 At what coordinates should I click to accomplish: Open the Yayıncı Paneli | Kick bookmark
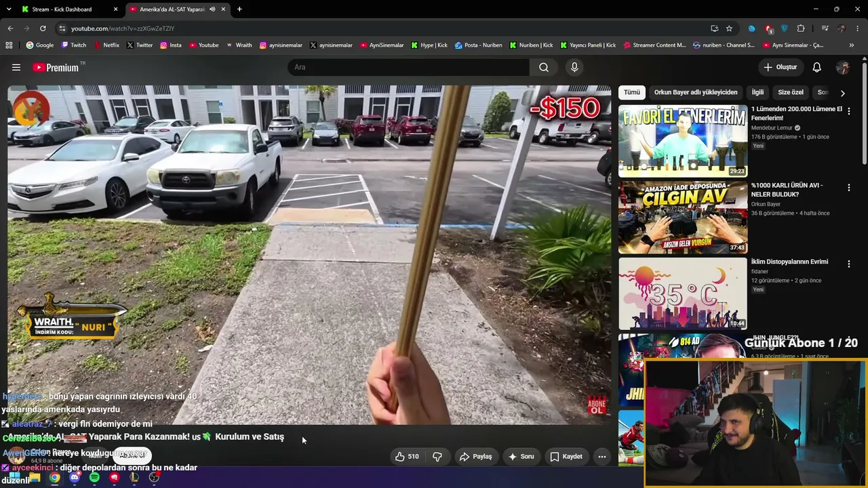coord(588,45)
